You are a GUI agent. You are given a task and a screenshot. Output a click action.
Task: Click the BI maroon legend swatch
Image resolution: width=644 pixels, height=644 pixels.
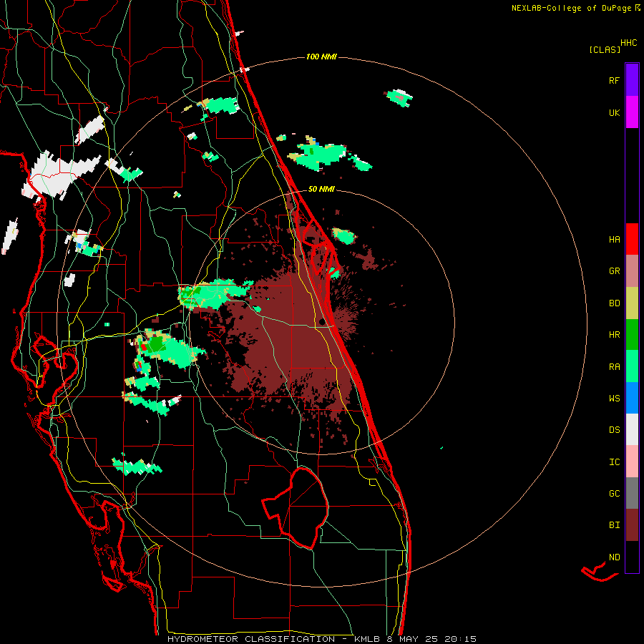(632, 525)
